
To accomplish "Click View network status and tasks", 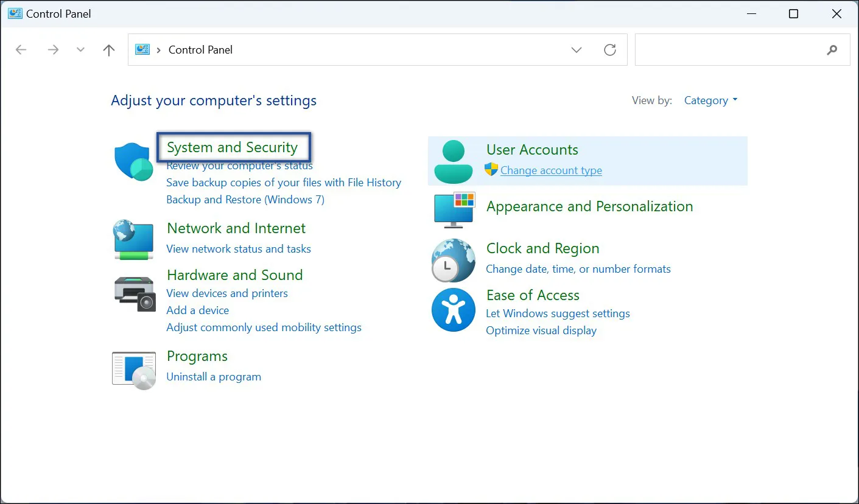I will [239, 249].
